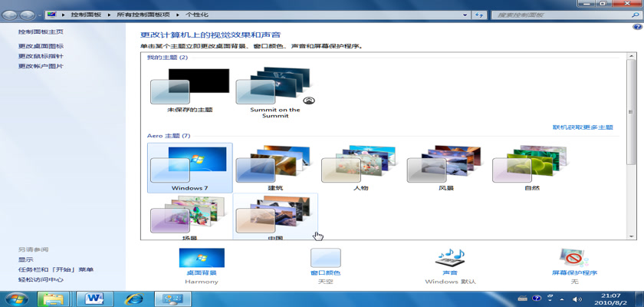Click the 更改鼠标指针 sidebar link
Image resolution: width=644 pixels, height=307 pixels.
coord(41,56)
